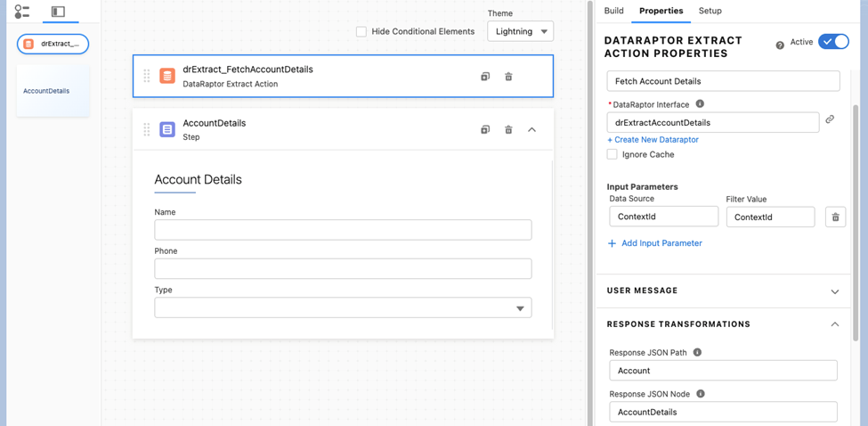Switch to the Properties tab

click(661, 11)
